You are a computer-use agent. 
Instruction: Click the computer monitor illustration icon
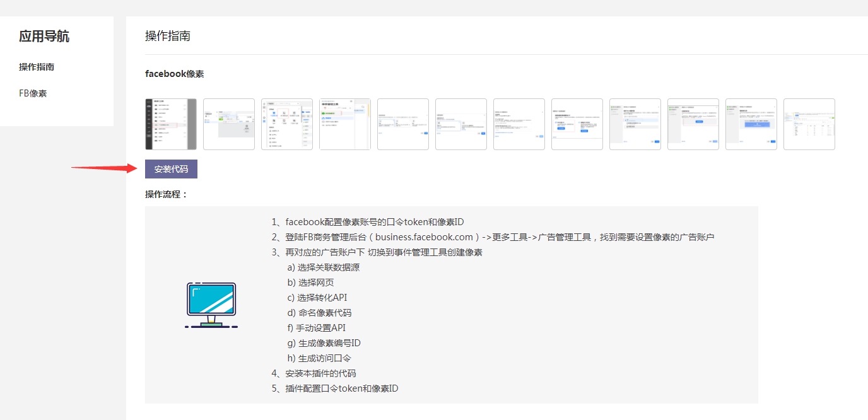[x=211, y=305]
